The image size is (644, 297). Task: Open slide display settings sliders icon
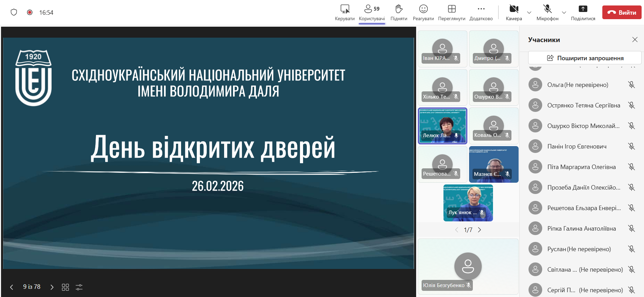click(79, 287)
